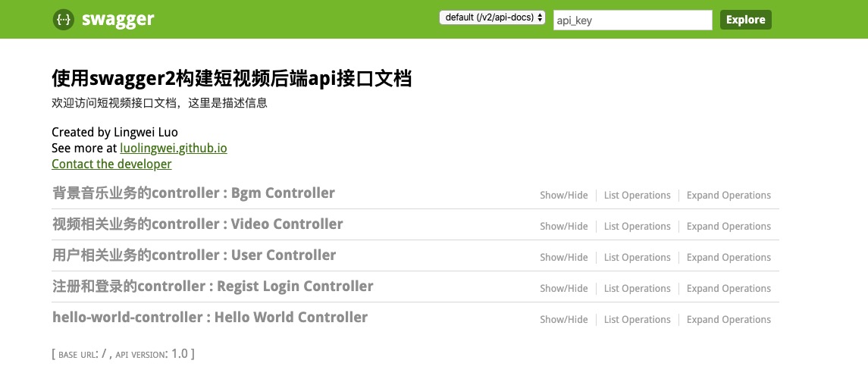
Task: Toggle Show/Hide for Video Controller
Action: coord(563,226)
